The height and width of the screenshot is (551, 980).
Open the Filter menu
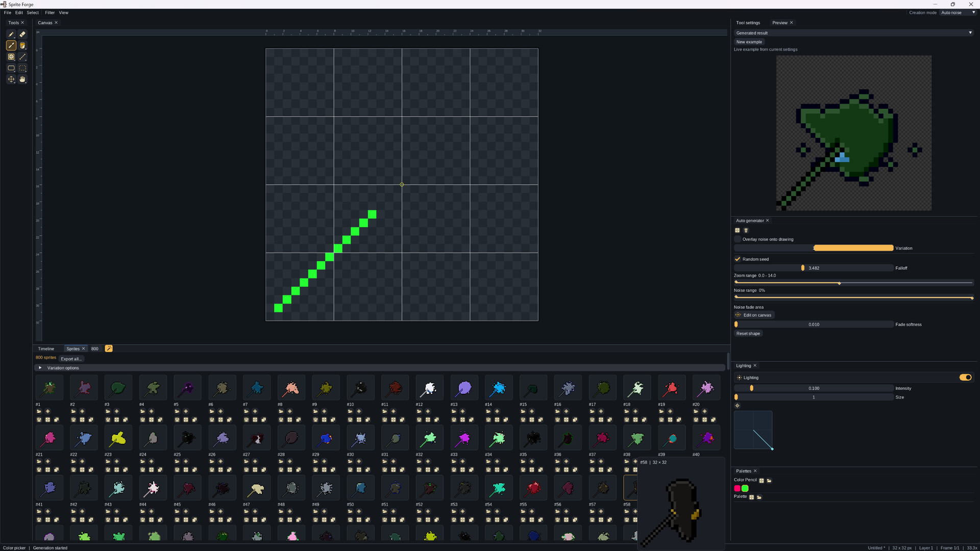pyautogui.click(x=50, y=13)
